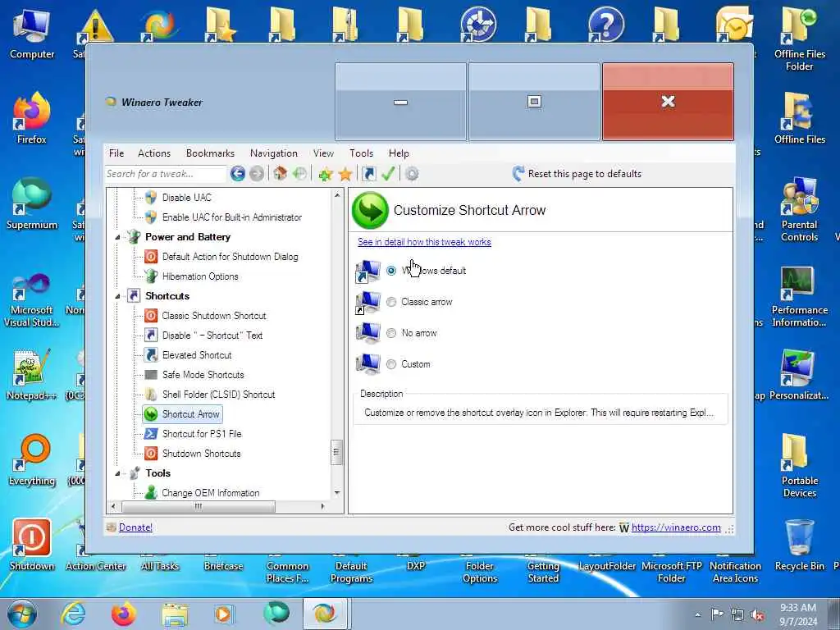Click the tree vertical scrollbar thumb
This screenshot has width=840, height=630.
[x=337, y=452]
